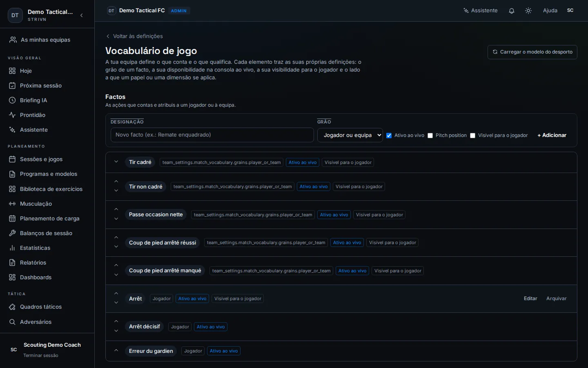The width and height of the screenshot is (588, 368).
Task: Uncheck the Ativo ao vivo checkbox
Action: click(x=389, y=135)
